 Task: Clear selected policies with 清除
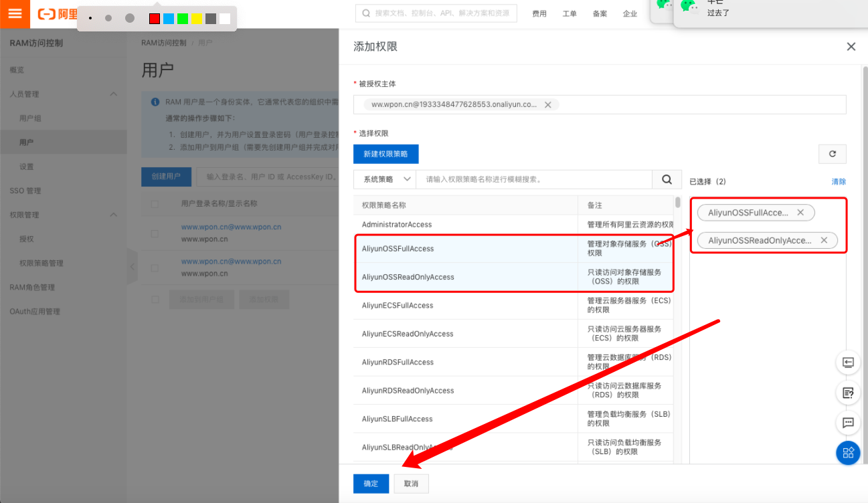pos(839,182)
